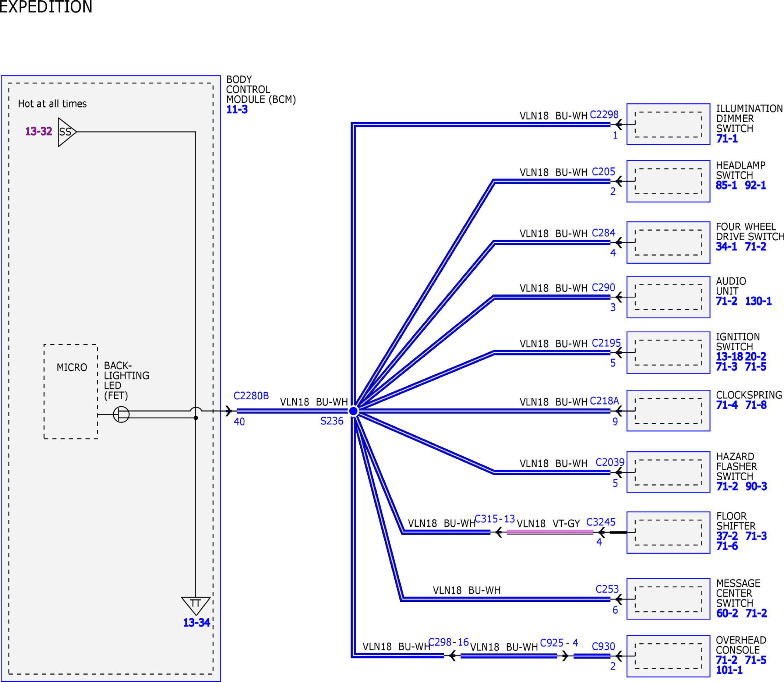Click the C315-13 inline connector label

494,519
